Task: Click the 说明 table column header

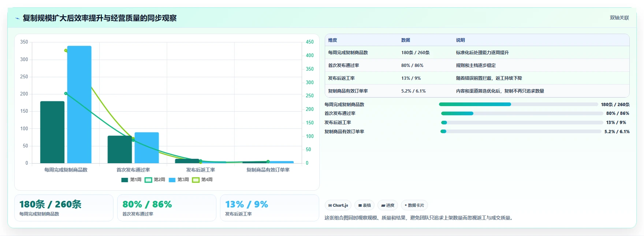Action: pos(461,40)
